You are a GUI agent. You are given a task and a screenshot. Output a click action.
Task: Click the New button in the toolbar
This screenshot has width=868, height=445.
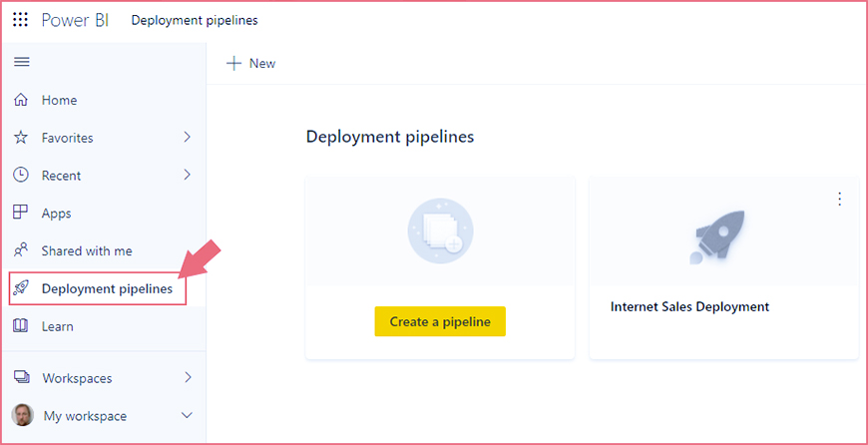(x=250, y=63)
